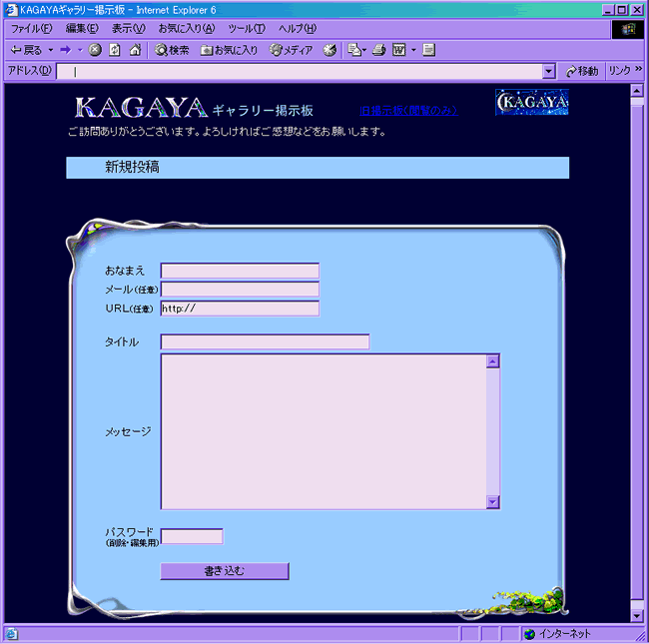Screen dimensions: 649x644
Task: Click the KAGAYA starry banner image
Action: [532, 102]
